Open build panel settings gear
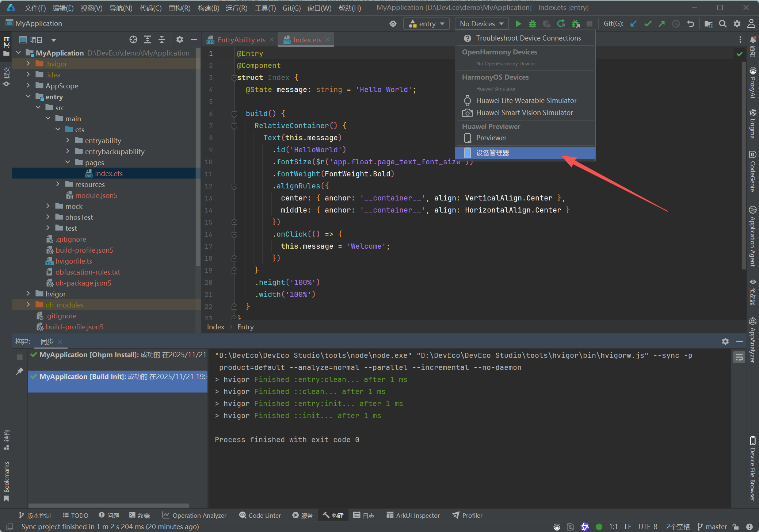 [725, 341]
